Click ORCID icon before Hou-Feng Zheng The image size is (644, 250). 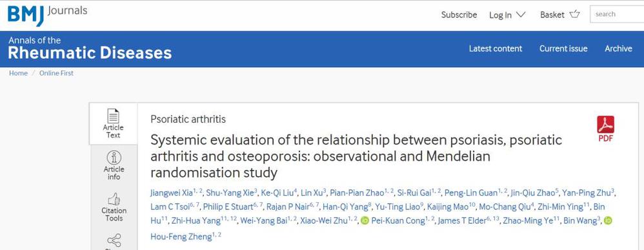click(x=609, y=221)
